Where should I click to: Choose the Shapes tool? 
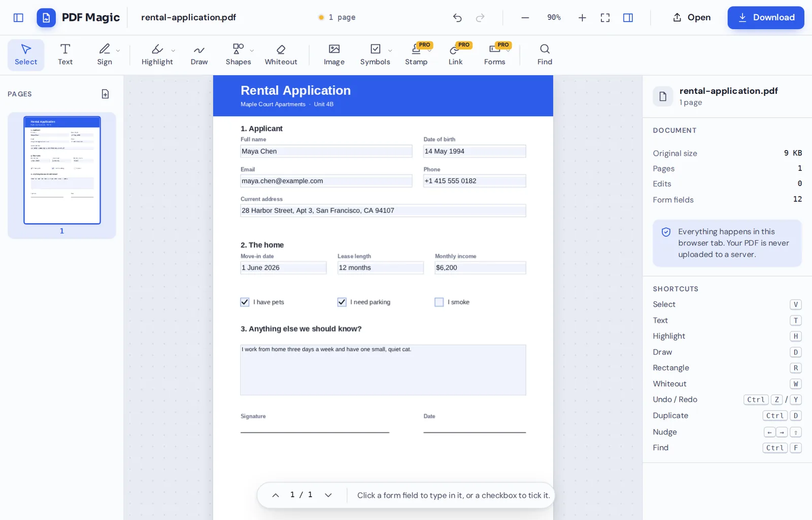point(238,55)
